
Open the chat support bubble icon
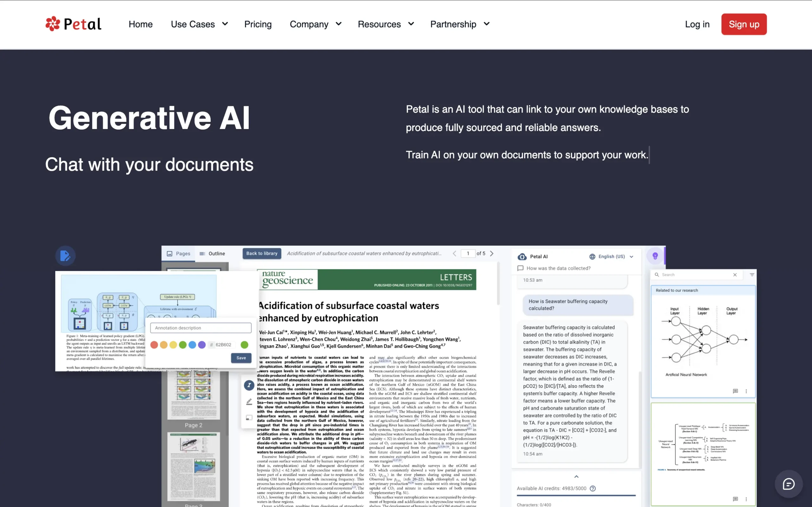click(x=788, y=484)
